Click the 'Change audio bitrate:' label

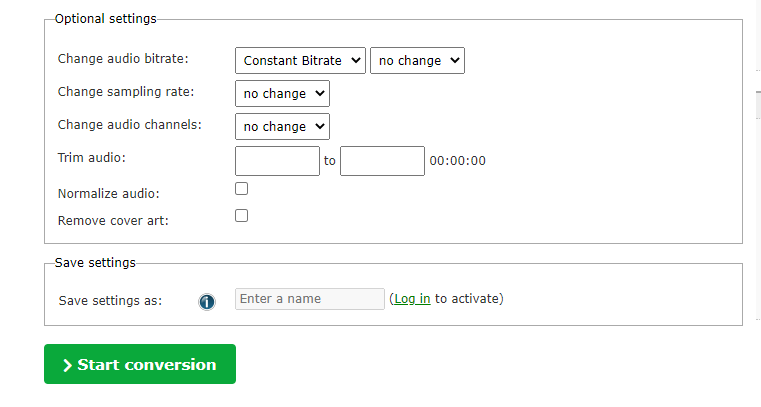[123, 59]
